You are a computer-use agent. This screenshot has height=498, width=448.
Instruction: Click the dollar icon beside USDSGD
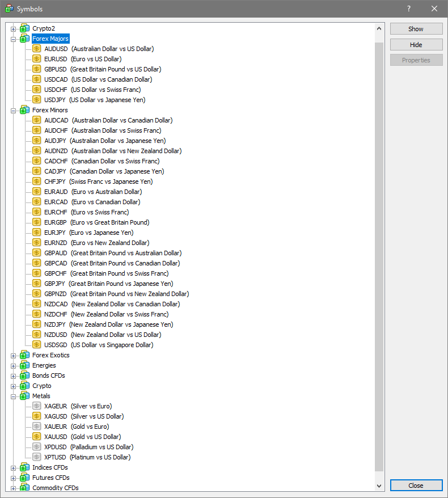37,345
